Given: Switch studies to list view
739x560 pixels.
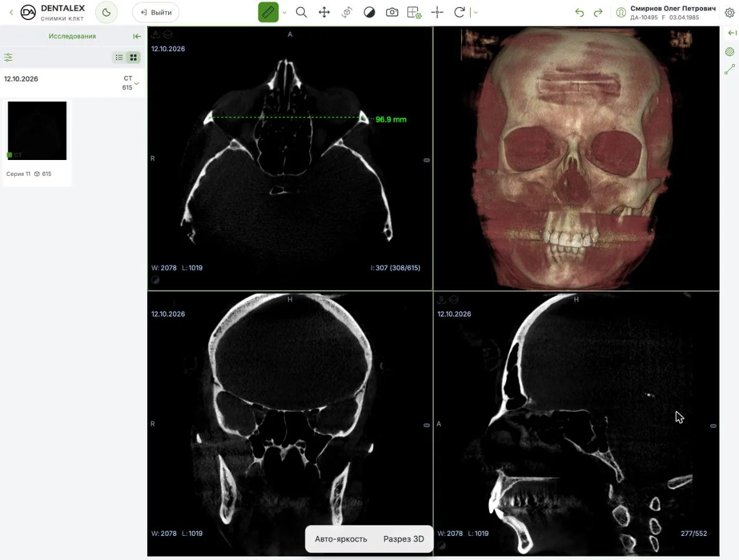Looking at the screenshot, I should [x=119, y=58].
